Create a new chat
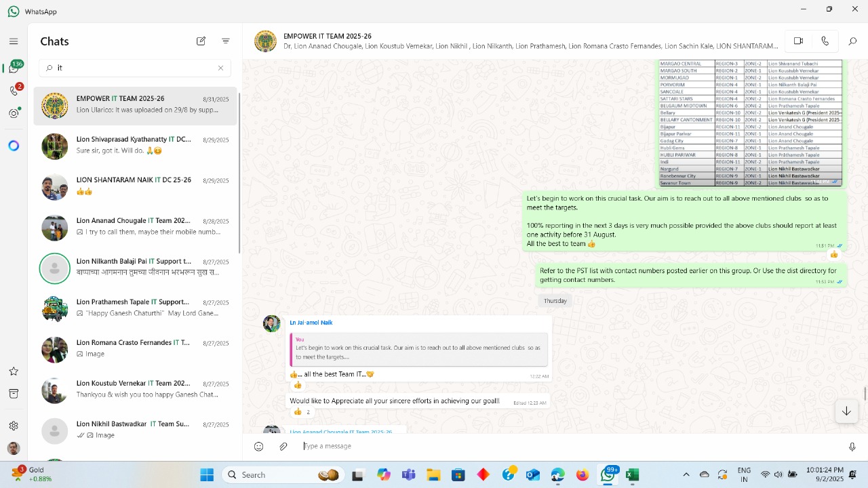The image size is (868, 488). click(x=201, y=41)
